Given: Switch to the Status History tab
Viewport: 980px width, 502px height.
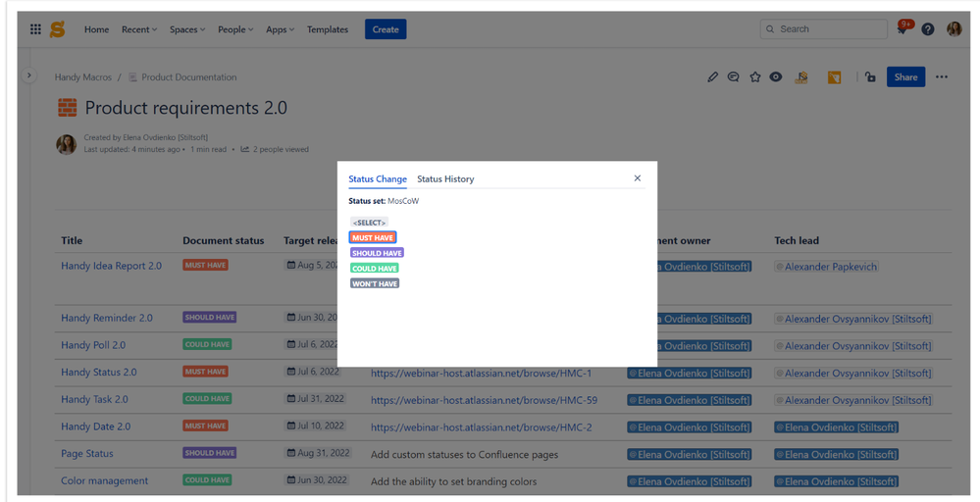Looking at the screenshot, I should pyautogui.click(x=445, y=179).
